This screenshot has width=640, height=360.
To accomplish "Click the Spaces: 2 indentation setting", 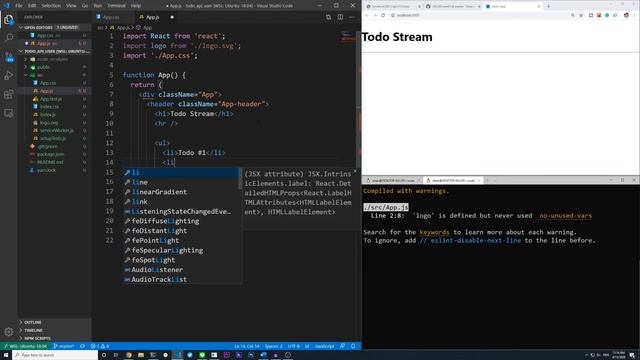I will coord(273,346).
